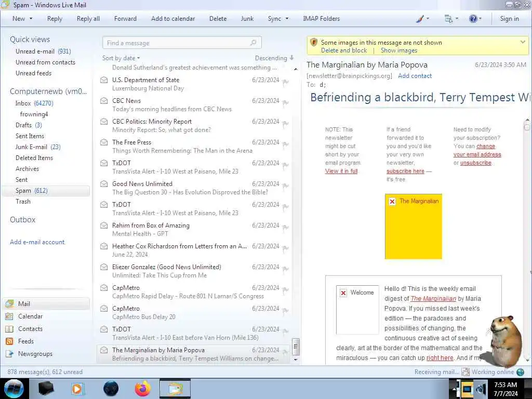Image resolution: width=532 pixels, height=399 pixels.
Task: Expand the Sync dropdown arrow
Action: [287, 19]
